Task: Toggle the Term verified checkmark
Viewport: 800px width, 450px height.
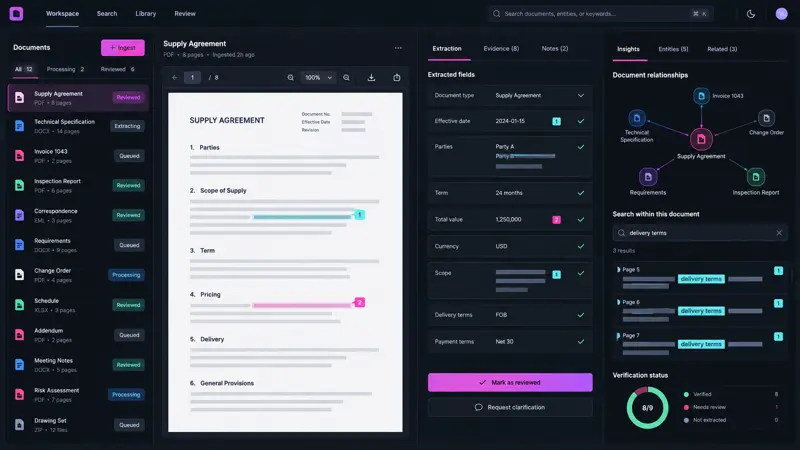Action: click(581, 193)
